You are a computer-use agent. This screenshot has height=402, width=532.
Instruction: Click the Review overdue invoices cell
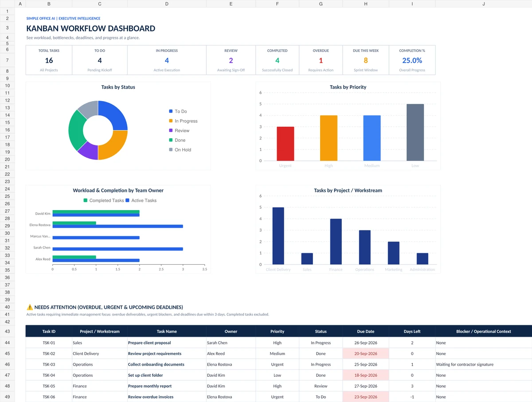[x=167, y=397]
